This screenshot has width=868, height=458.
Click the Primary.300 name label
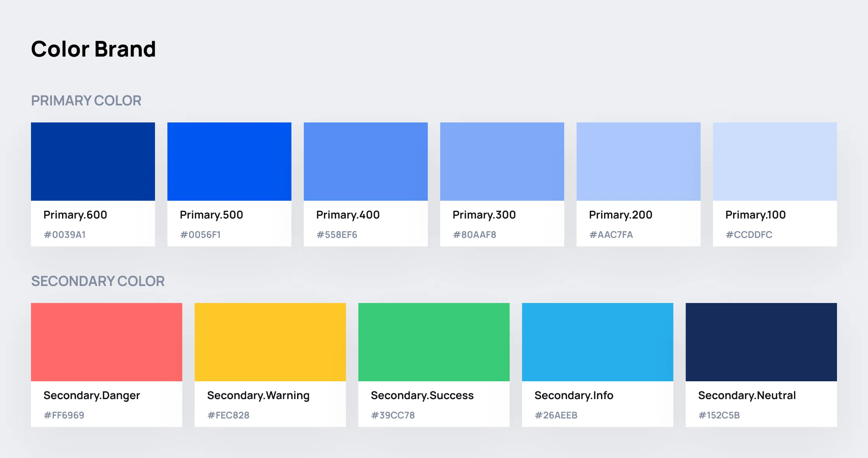(x=484, y=215)
